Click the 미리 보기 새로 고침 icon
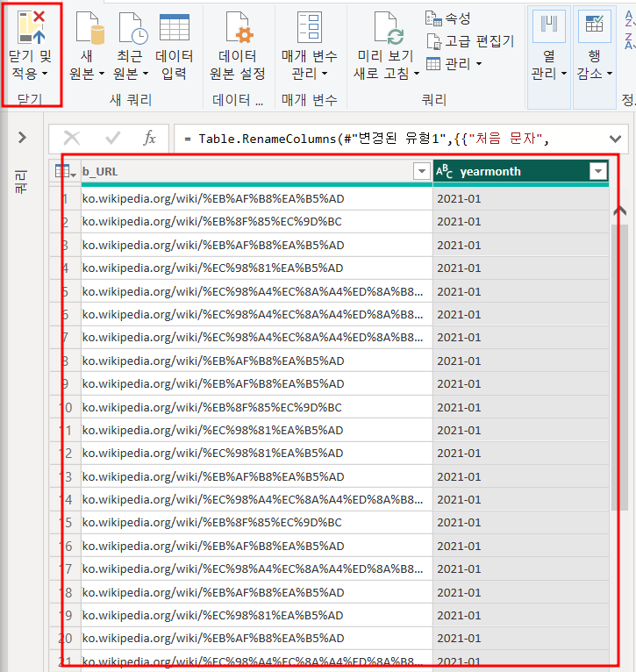Image resolution: width=636 pixels, height=672 pixels. [x=388, y=28]
